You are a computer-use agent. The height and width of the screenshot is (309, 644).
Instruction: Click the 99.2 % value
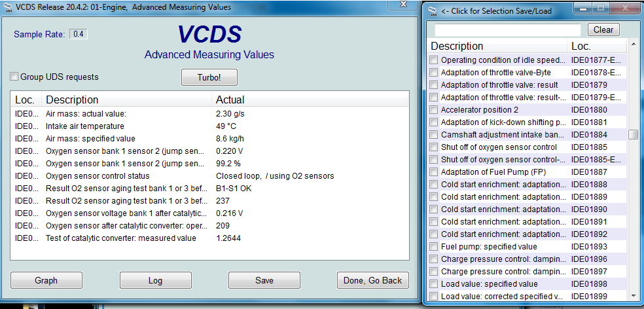tap(228, 164)
